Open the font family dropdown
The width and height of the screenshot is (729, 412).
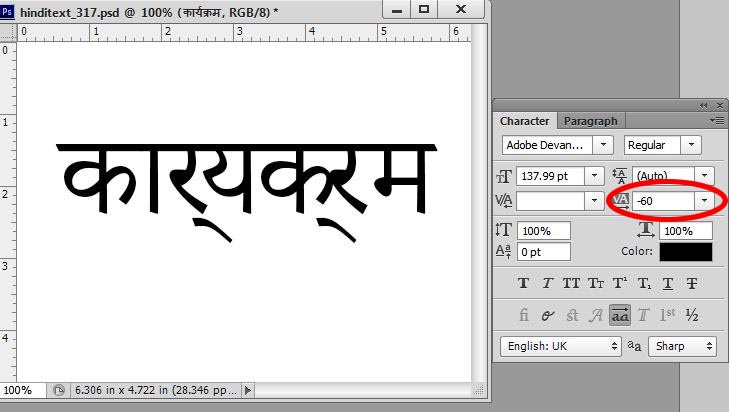tap(603, 145)
